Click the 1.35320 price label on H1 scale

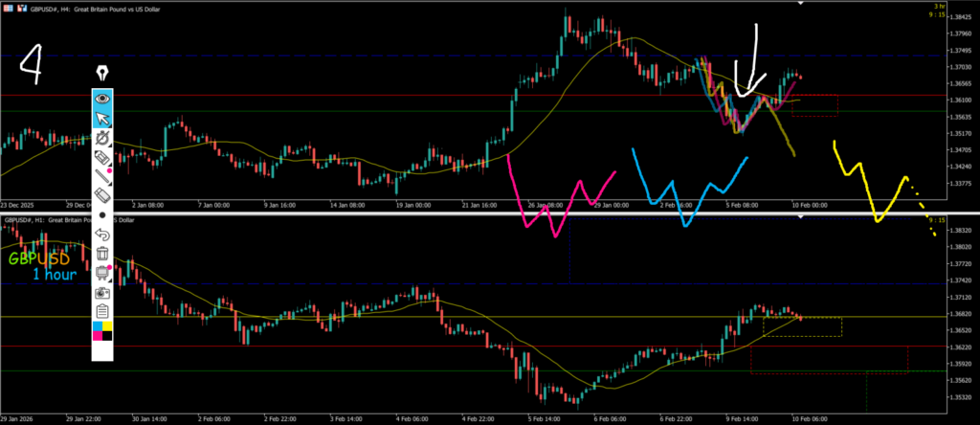coord(959,397)
